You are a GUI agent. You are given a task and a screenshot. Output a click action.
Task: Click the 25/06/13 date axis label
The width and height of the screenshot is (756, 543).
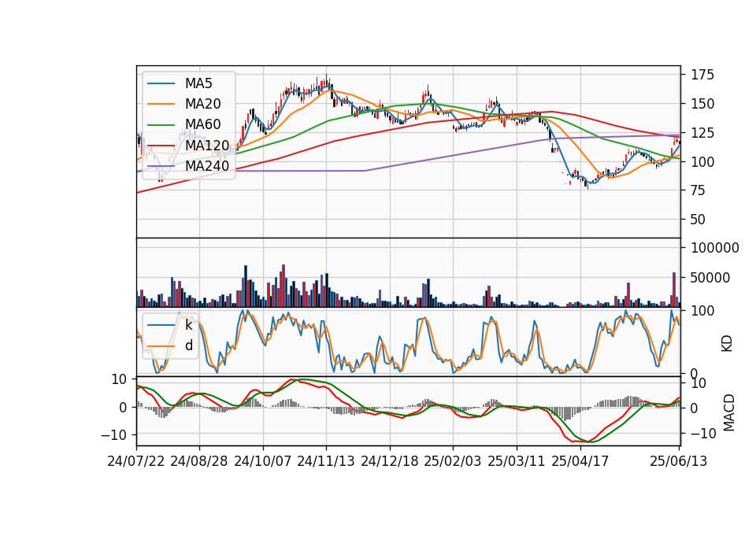pyautogui.click(x=678, y=461)
